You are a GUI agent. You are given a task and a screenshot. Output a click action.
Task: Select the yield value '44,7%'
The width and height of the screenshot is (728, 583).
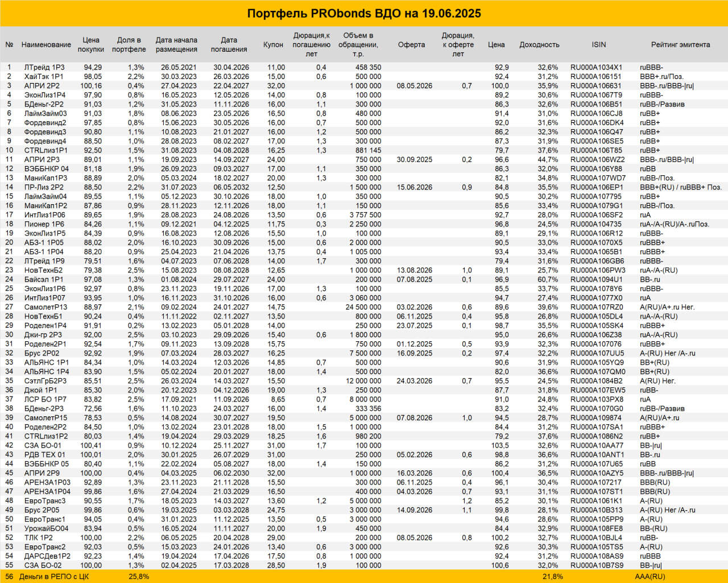tap(548, 160)
